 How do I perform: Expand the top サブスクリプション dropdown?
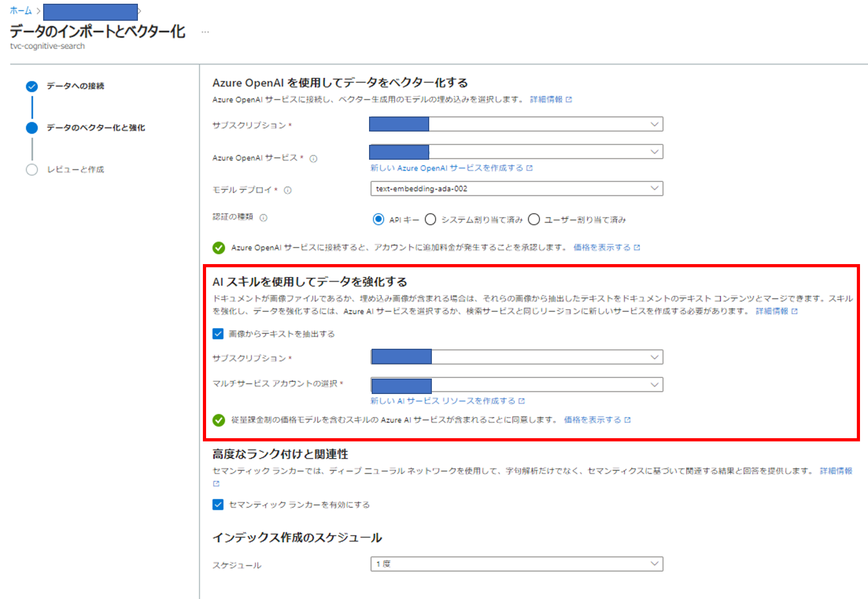click(x=516, y=124)
